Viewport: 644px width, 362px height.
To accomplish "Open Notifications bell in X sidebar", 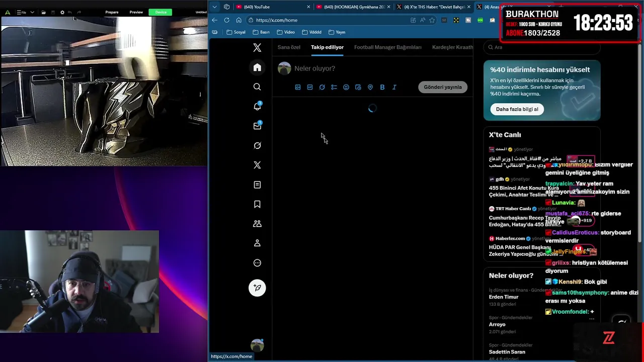I will [x=257, y=106].
